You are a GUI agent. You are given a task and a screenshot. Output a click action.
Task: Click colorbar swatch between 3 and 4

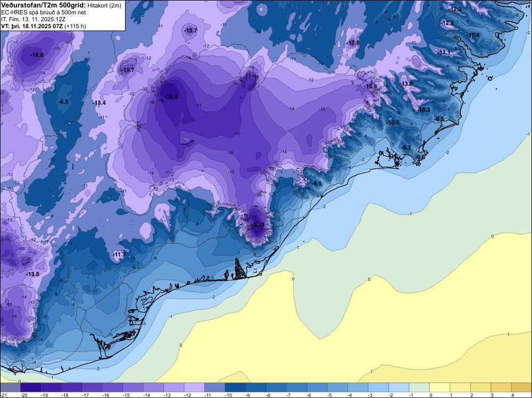pos(501,387)
